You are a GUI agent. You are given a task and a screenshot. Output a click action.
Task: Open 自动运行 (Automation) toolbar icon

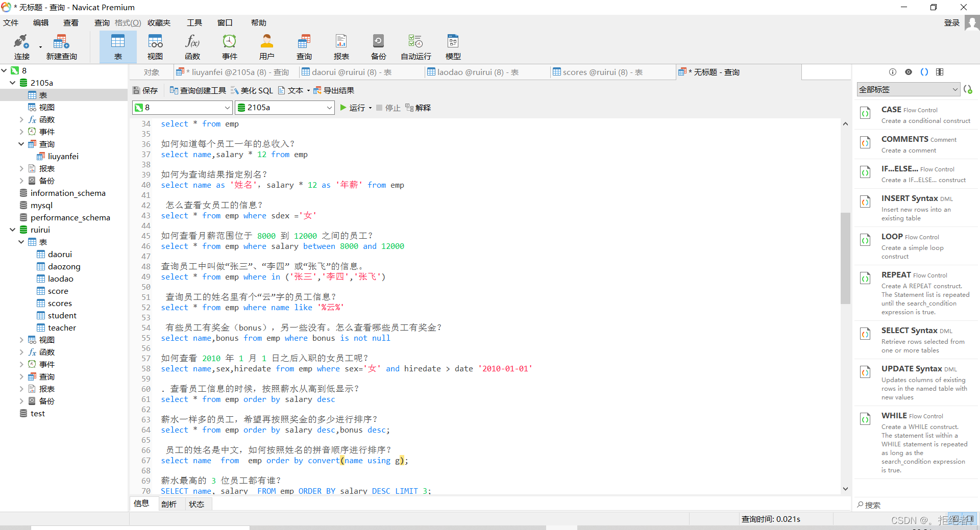[x=416, y=47]
